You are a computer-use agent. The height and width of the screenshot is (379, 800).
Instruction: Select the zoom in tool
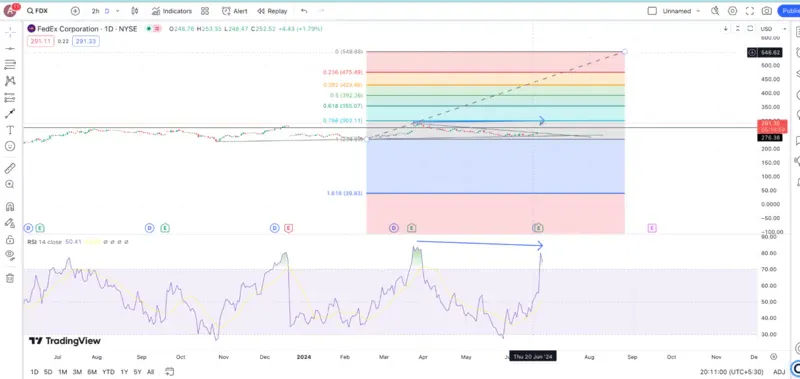tap(10, 185)
